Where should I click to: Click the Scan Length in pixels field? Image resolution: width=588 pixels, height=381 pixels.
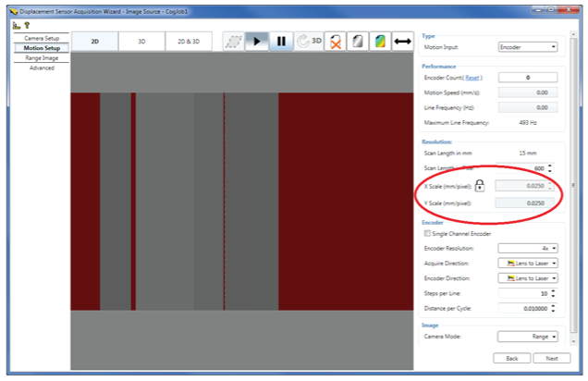click(x=521, y=168)
